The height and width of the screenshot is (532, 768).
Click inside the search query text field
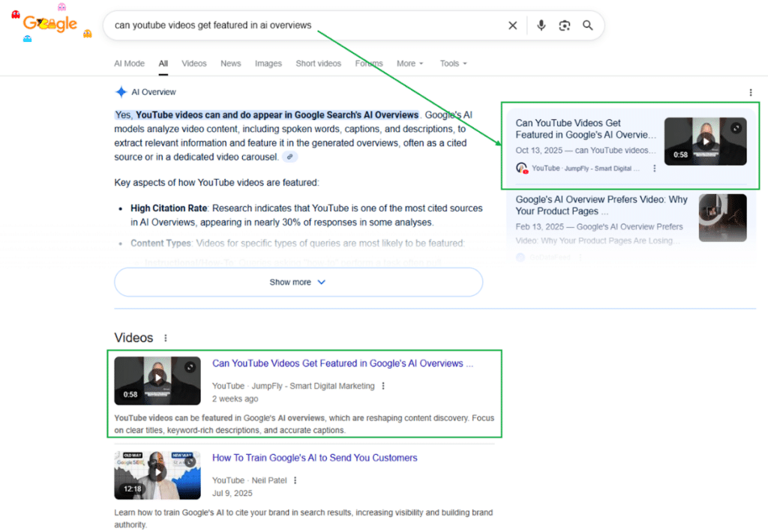pos(300,25)
